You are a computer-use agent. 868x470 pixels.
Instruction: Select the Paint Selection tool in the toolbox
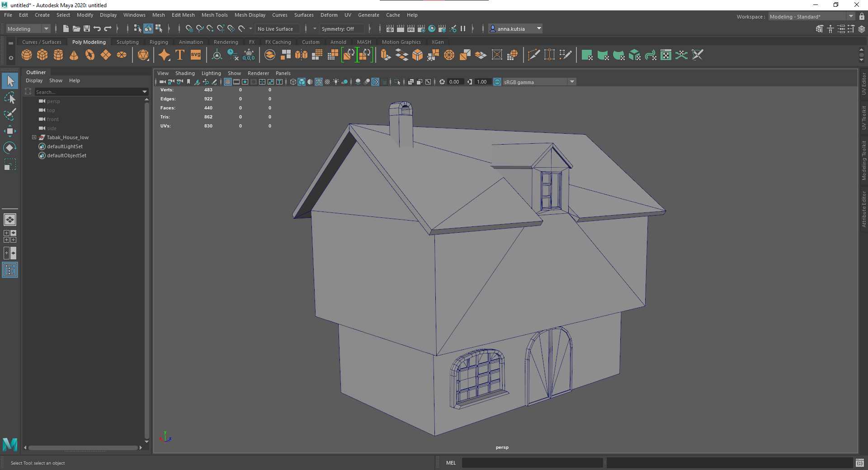click(10, 114)
